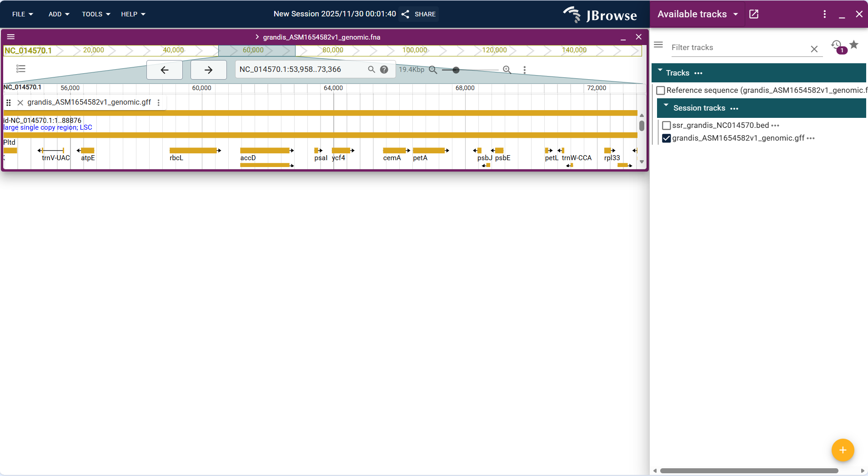Click the search magnifier in the location bar
Screen dimensions: 868x476
click(x=371, y=69)
